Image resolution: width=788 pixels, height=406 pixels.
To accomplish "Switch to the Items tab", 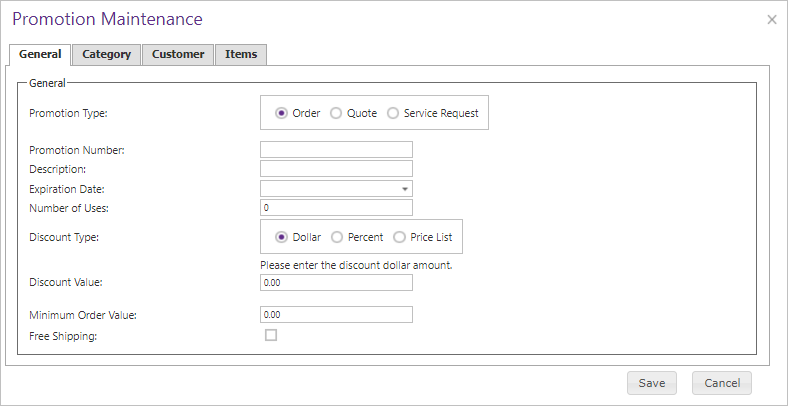I will [240, 55].
